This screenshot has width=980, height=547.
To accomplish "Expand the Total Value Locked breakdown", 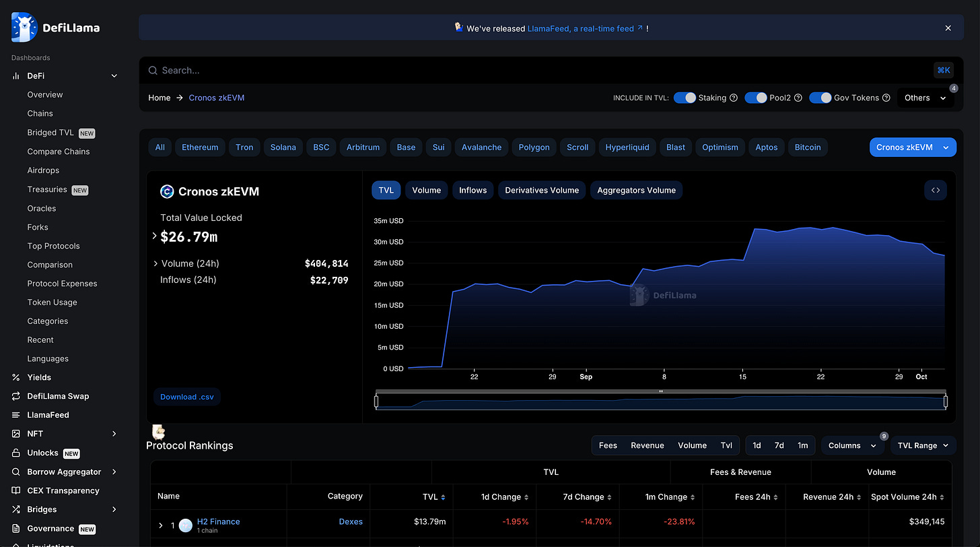I will [x=154, y=236].
